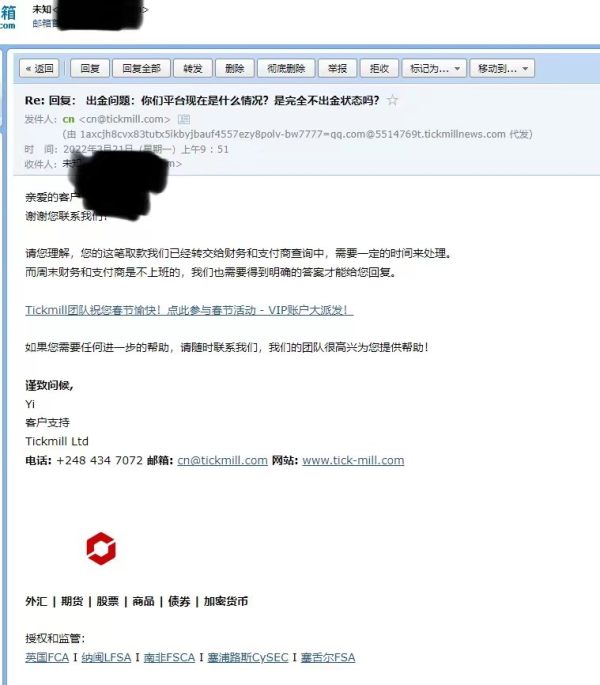Open the www.tick-mill.com website link
This screenshot has width=600, height=685.
pyautogui.click(x=353, y=460)
